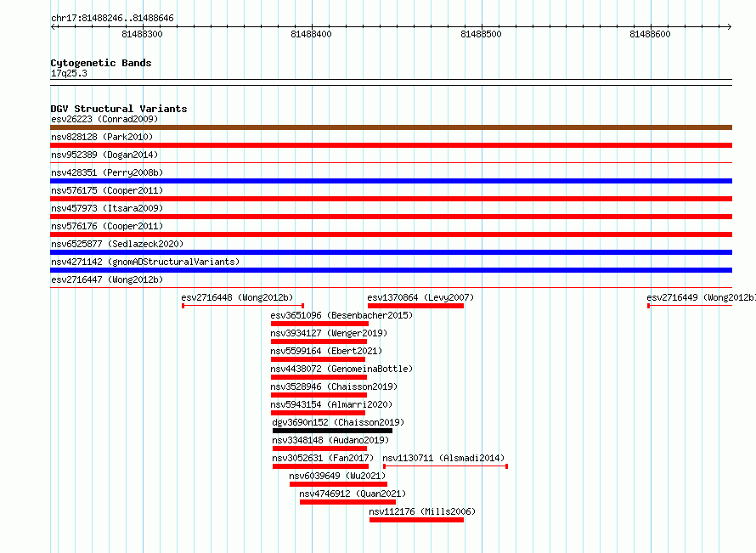Click nsv4746912 (Quan2021) label
This screenshot has height=553, width=756.
click(353, 494)
